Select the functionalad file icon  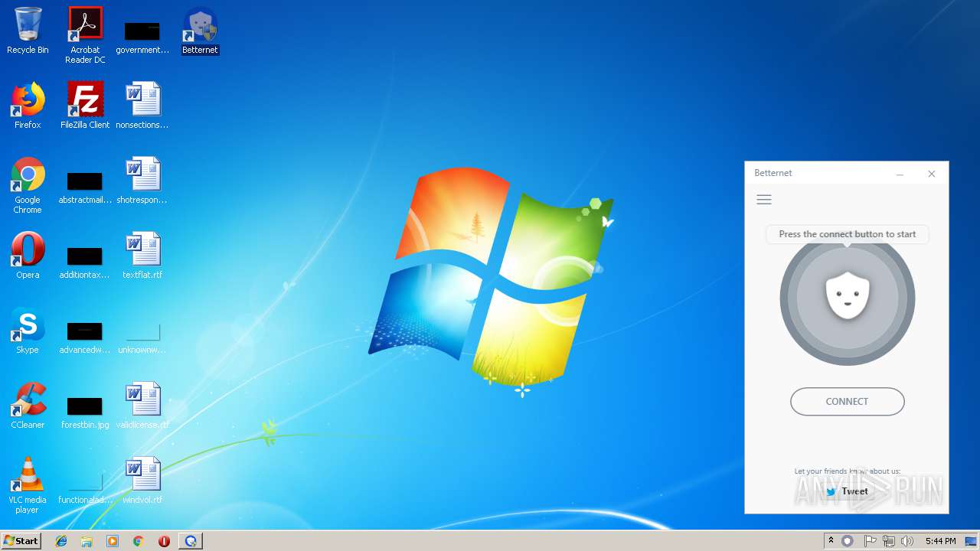[x=85, y=487]
